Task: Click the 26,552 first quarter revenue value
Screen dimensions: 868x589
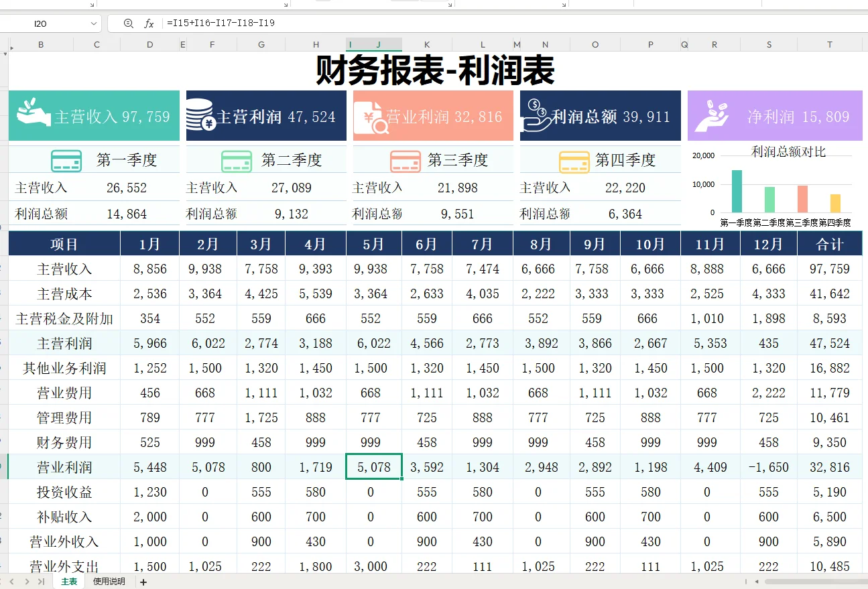Action: (x=127, y=188)
